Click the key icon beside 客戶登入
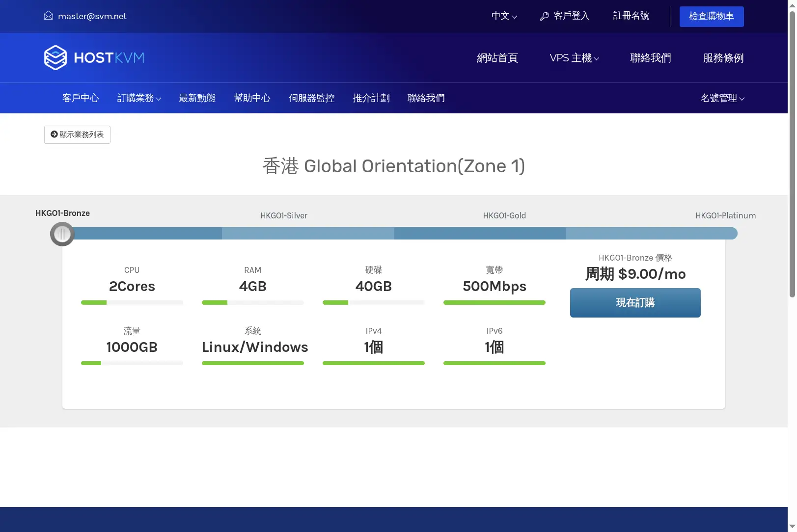 (544, 16)
